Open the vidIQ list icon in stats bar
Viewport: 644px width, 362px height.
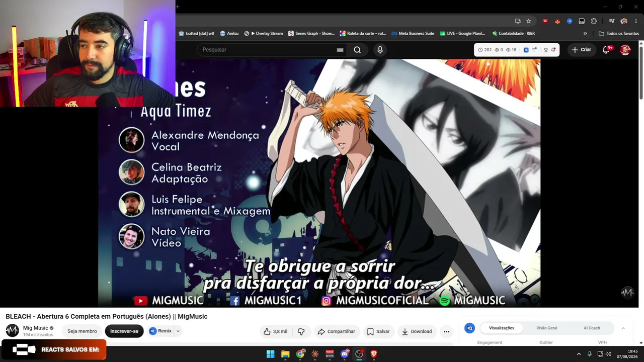[534, 50]
